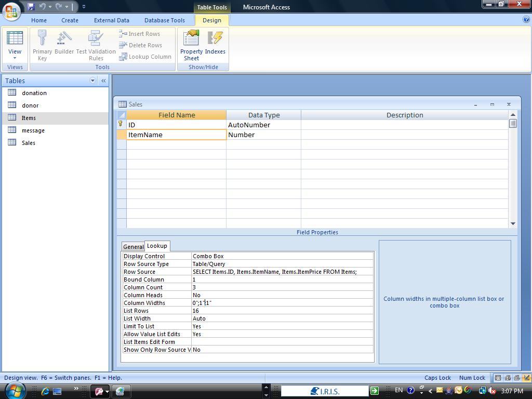Click the Description column header
This screenshot has height=399, width=532.
click(405, 115)
